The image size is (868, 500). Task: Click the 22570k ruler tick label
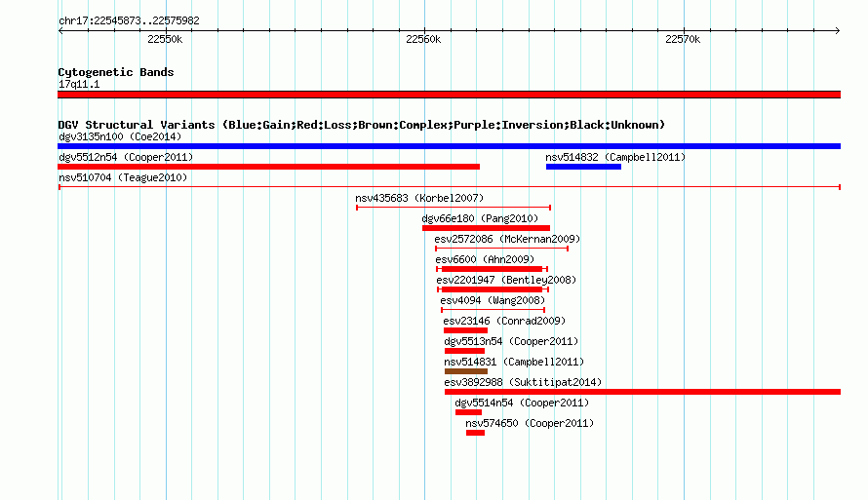683,39
